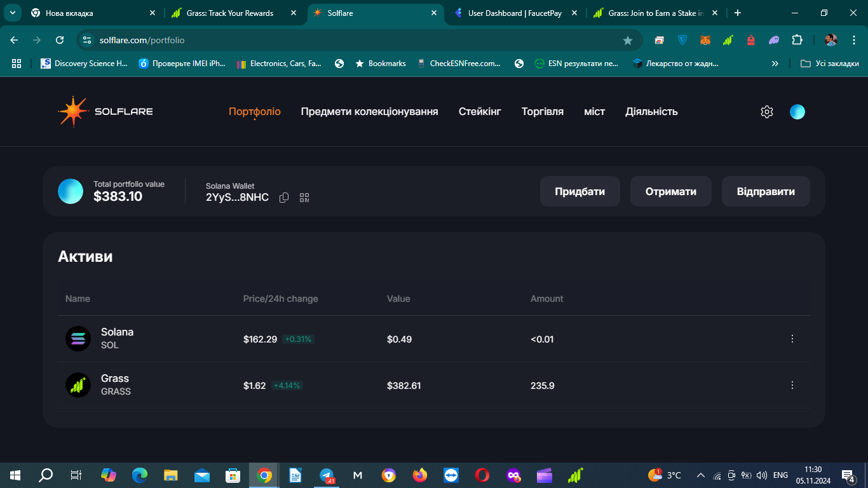The image size is (868, 488).
Task: Close the Solflare browser tab
Action: click(434, 13)
